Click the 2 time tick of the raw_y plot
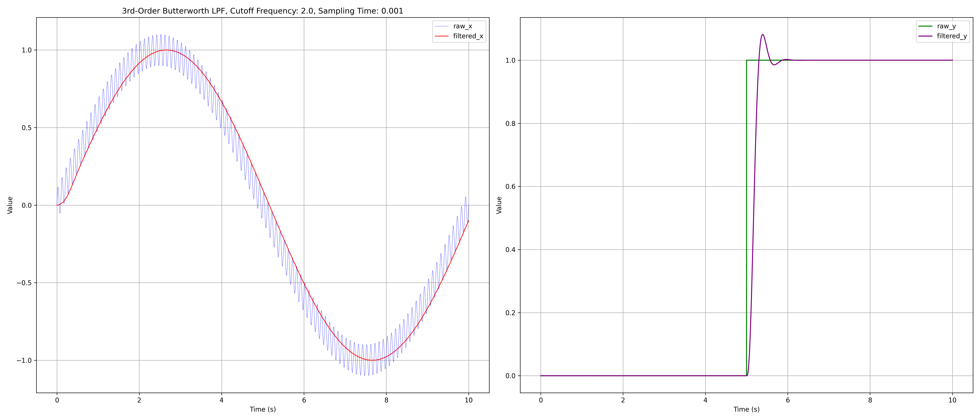The image size is (980, 420). [623, 400]
